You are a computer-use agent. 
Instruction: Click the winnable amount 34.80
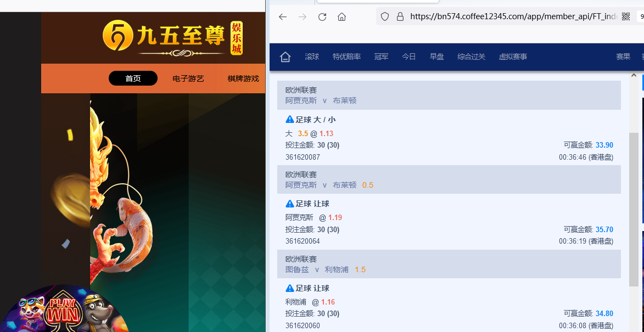coord(604,313)
